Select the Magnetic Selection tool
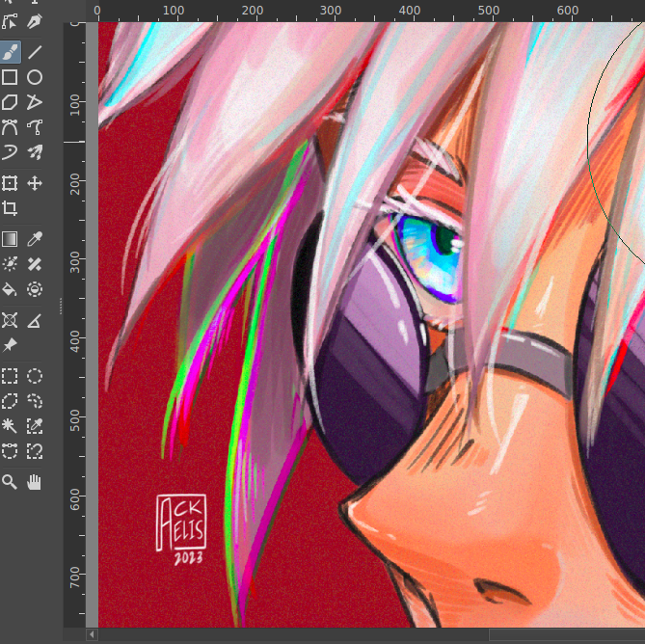This screenshot has width=645, height=644. click(35, 451)
